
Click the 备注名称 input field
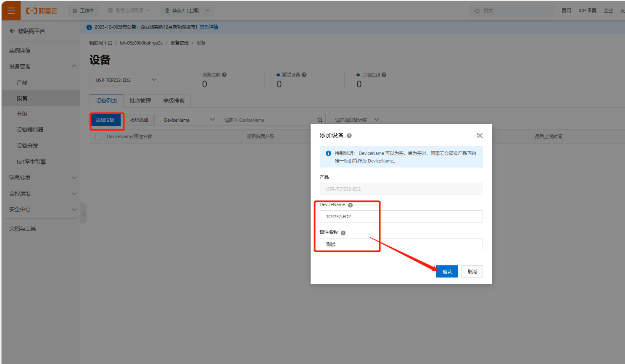tap(401, 244)
